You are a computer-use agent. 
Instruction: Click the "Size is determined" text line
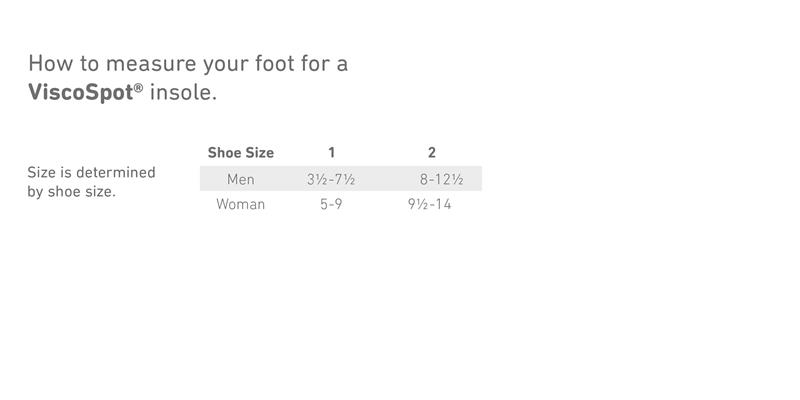91,172
